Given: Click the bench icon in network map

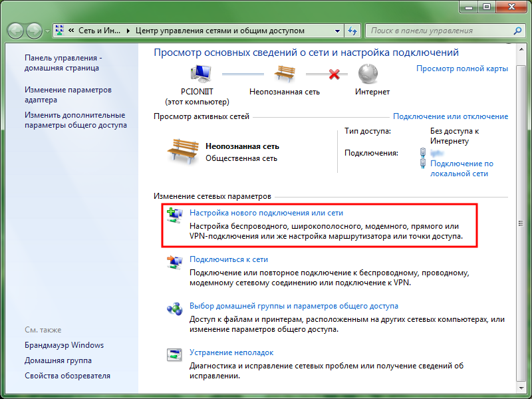Looking at the screenshot, I should 285,74.
